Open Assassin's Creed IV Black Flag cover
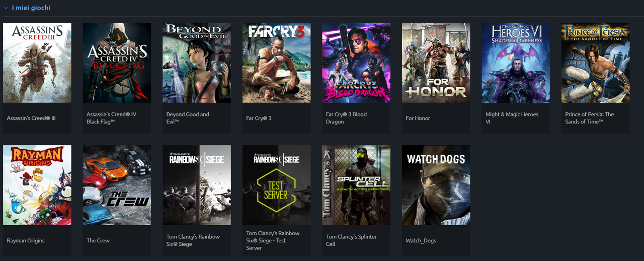 point(117,63)
